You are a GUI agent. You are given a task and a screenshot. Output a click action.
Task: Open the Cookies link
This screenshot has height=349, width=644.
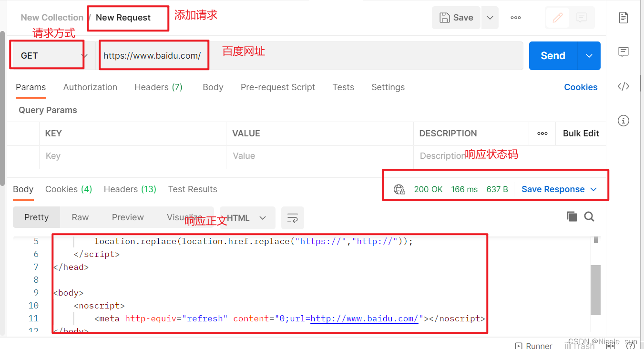(581, 87)
